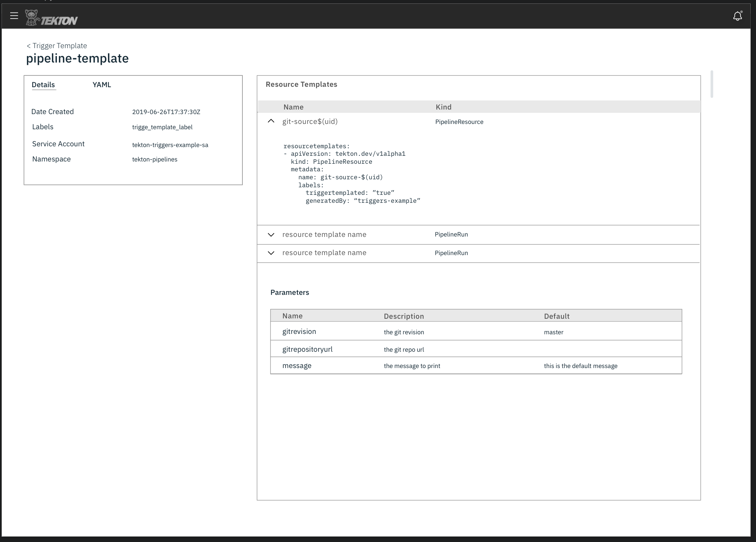Expand the first 'resource template name' PipelineRun row
756x542 pixels.
point(270,235)
